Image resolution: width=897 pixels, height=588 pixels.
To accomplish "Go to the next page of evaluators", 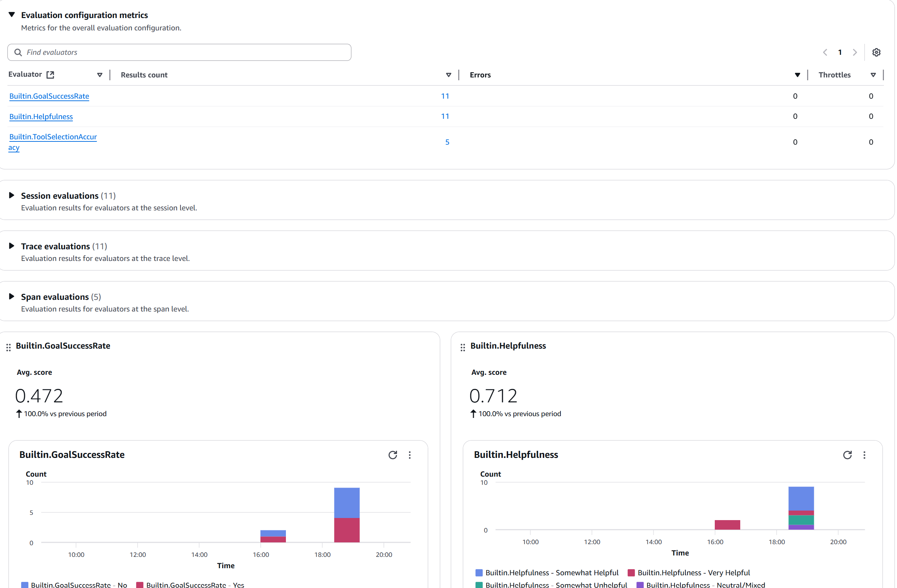I will [x=855, y=52].
